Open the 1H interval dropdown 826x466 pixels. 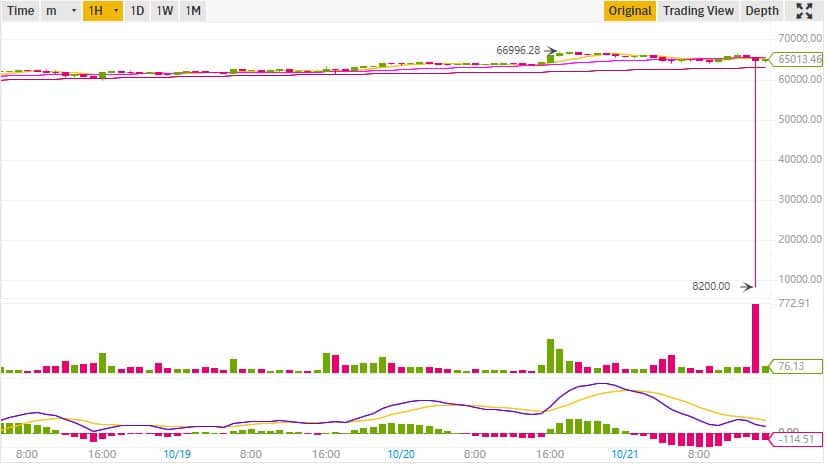click(x=103, y=11)
